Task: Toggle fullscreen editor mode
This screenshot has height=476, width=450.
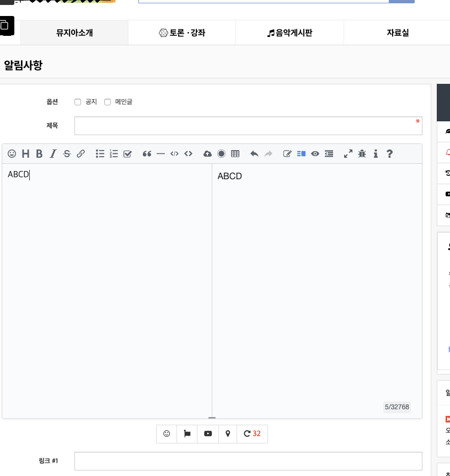Action: pos(348,154)
